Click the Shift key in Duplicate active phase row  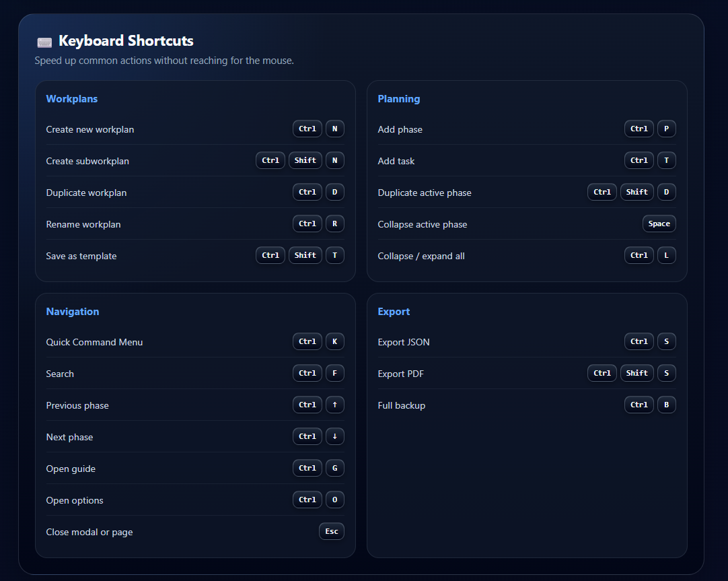point(636,192)
